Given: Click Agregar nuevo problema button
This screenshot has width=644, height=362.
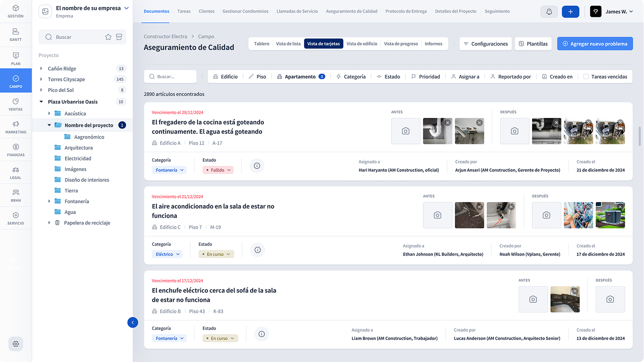Looking at the screenshot, I should tap(595, 44).
